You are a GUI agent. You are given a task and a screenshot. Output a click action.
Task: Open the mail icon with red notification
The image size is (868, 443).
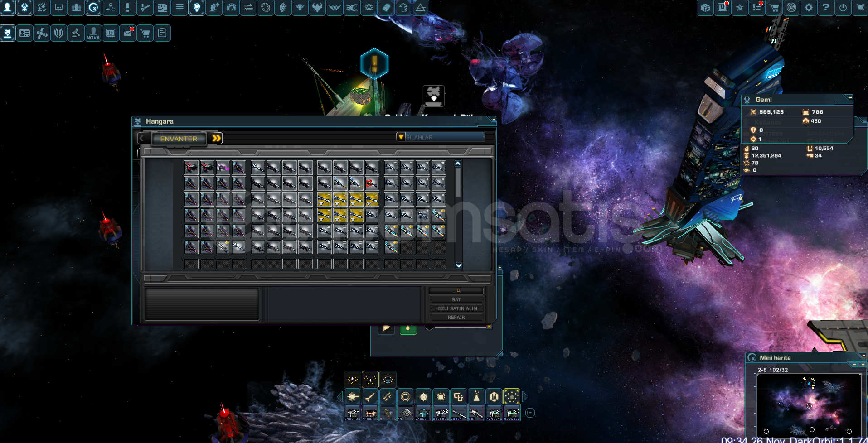(x=128, y=33)
